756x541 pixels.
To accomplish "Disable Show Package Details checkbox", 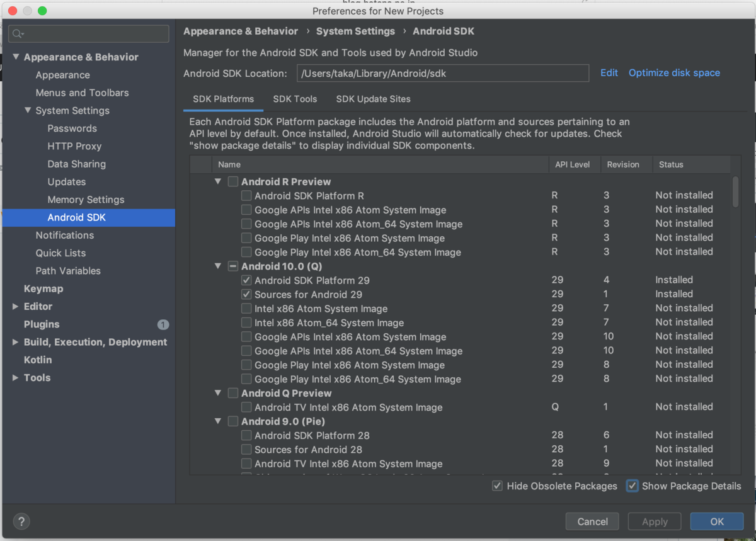I will pos(633,486).
